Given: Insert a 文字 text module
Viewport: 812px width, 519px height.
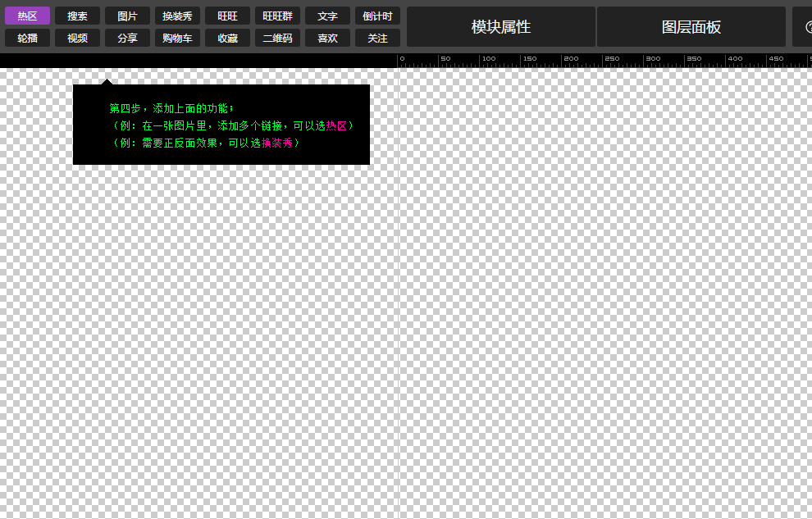Looking at the screenshot, I should click(328, 16).
